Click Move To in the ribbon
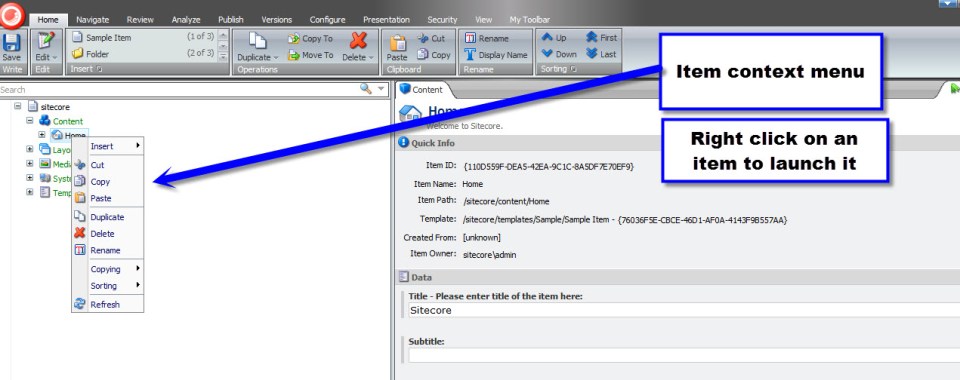960x380 pixels. pos(311,54)
